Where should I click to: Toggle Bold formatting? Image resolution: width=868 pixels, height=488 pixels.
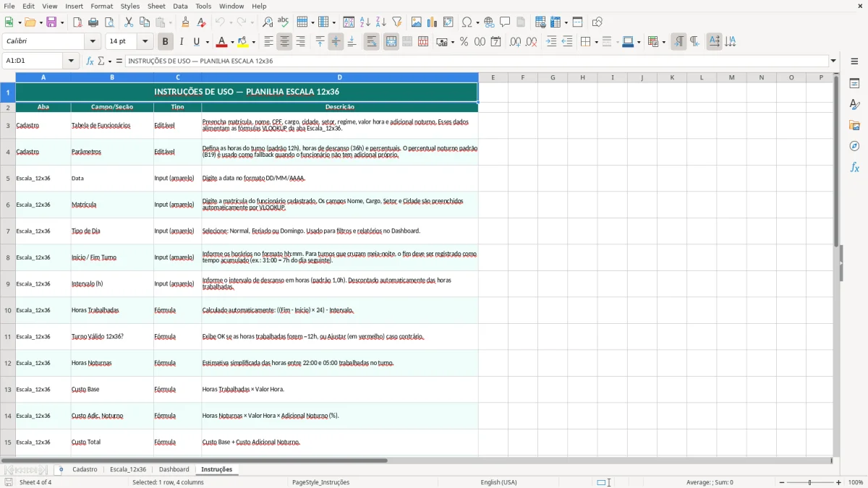(165, 42)
